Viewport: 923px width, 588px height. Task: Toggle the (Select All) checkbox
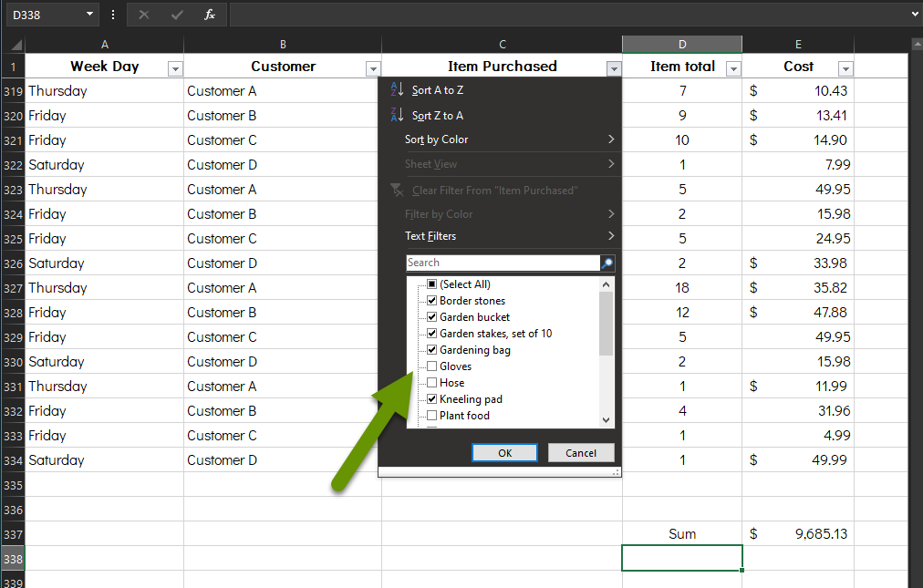(x=431, y=284)
